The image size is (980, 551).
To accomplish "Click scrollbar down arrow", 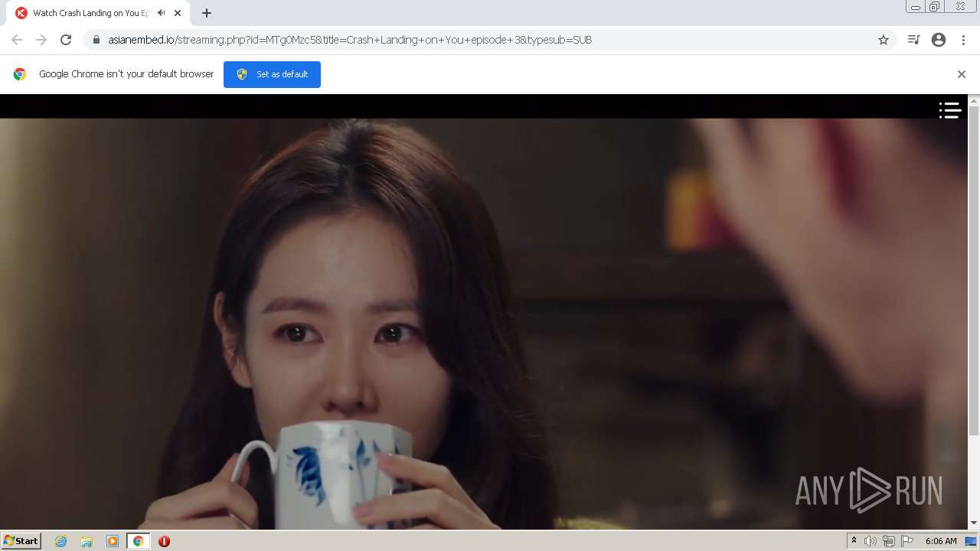I will tap(974, 523).
